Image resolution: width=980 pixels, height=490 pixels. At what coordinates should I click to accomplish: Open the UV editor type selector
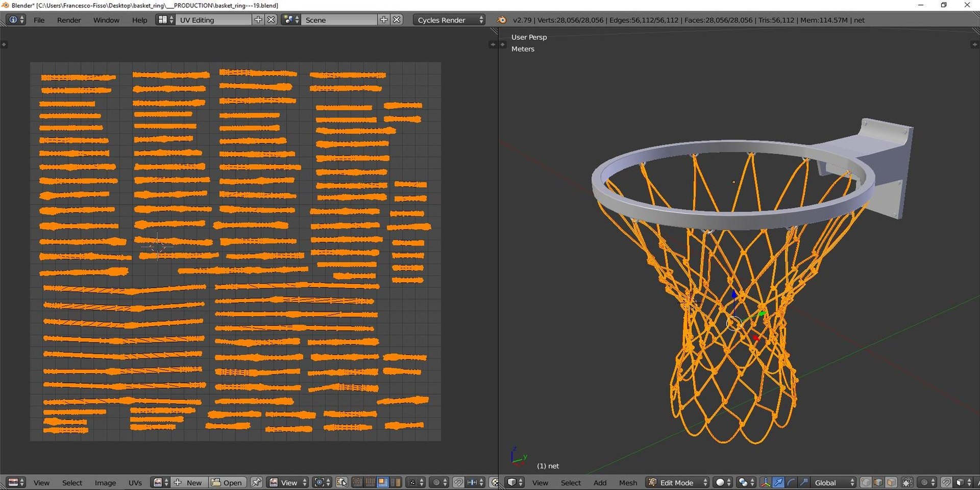[x=16, y=482]
